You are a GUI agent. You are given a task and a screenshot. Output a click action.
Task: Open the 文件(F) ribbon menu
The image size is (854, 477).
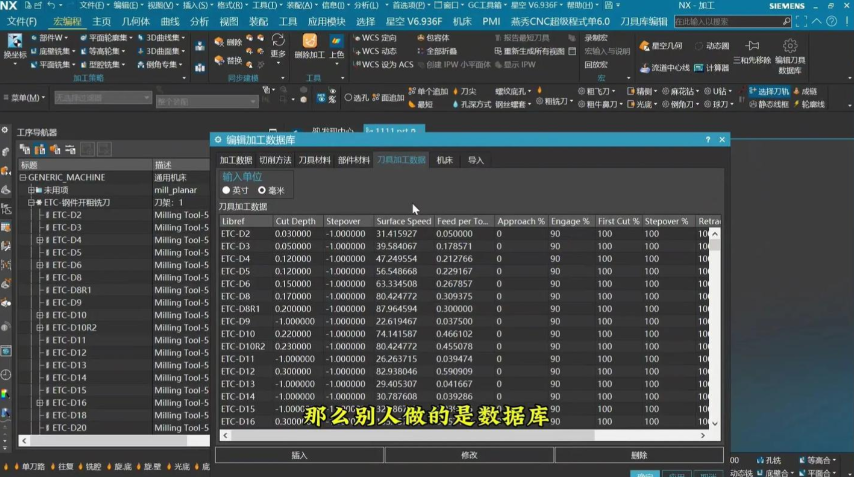pyautogui.click(x=22, y=21)
